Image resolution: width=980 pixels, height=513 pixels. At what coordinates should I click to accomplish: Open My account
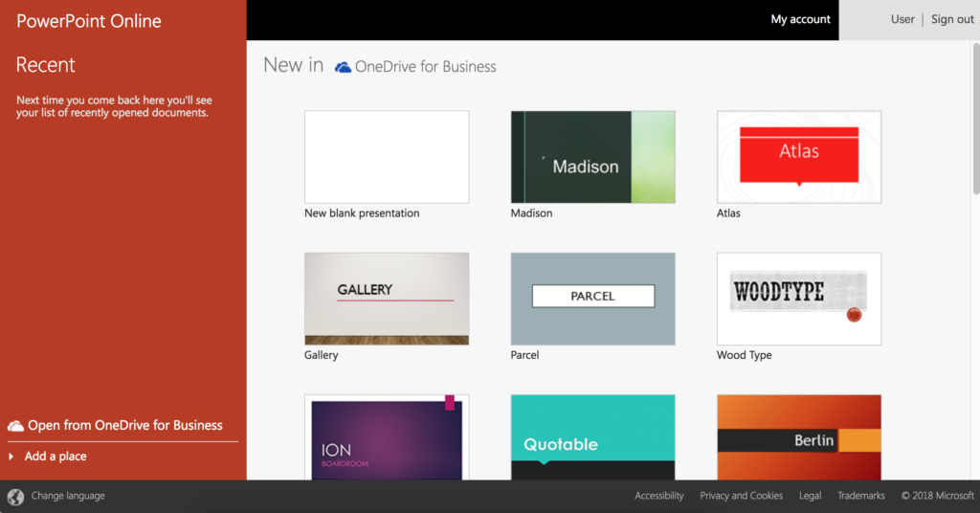[800, 19]
